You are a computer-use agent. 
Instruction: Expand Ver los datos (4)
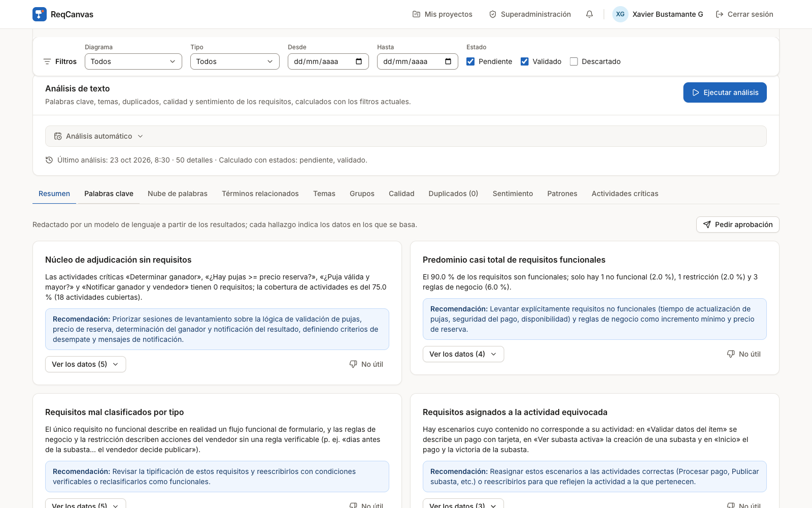pyautogui.click(x=463, y=354)
